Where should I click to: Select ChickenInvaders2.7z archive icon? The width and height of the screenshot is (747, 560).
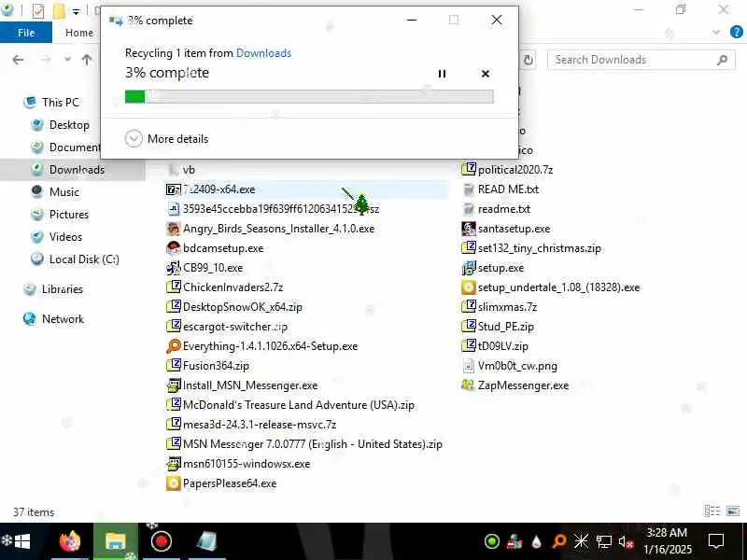(x=174, y=287)
